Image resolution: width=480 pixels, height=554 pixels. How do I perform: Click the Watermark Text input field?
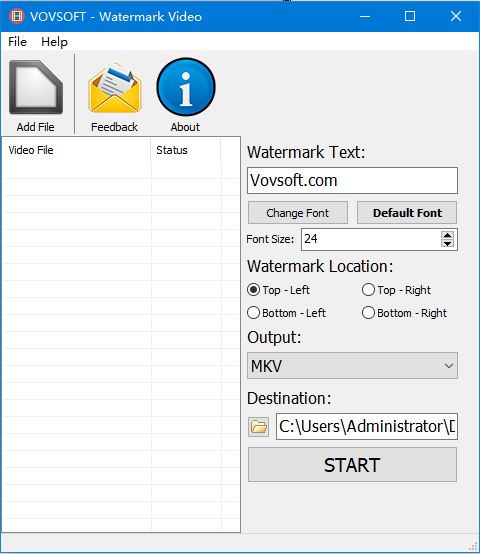tap(352, 181)
